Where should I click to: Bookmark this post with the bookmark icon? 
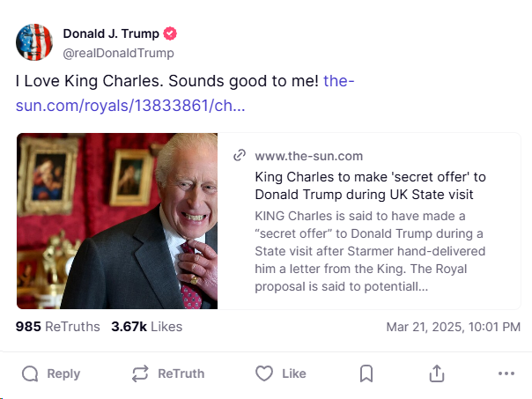click(366, 373)
